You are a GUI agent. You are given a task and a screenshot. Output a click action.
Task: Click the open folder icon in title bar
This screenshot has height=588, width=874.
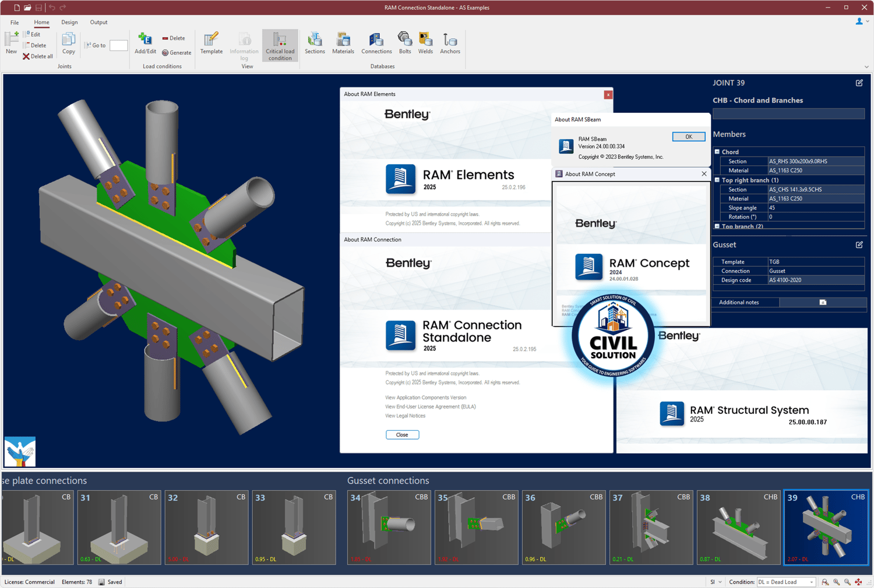[x=27, y=8]
